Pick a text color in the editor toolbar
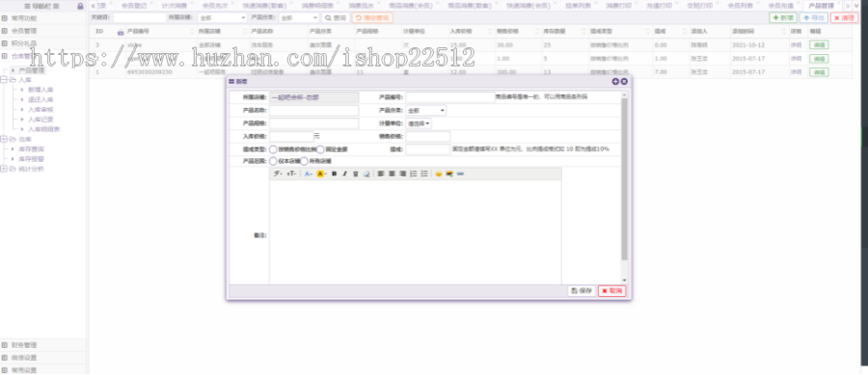 (x=309, y=174)
